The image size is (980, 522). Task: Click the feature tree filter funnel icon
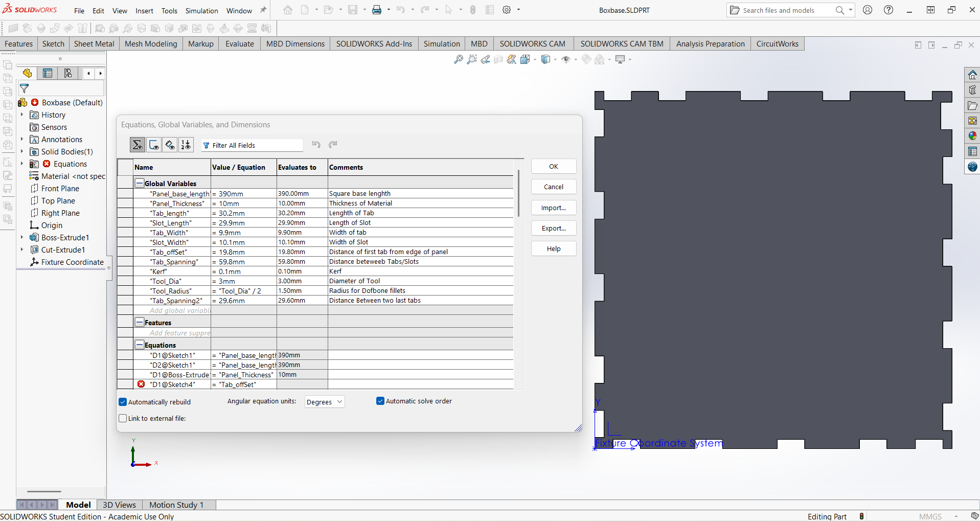(24, 88)
